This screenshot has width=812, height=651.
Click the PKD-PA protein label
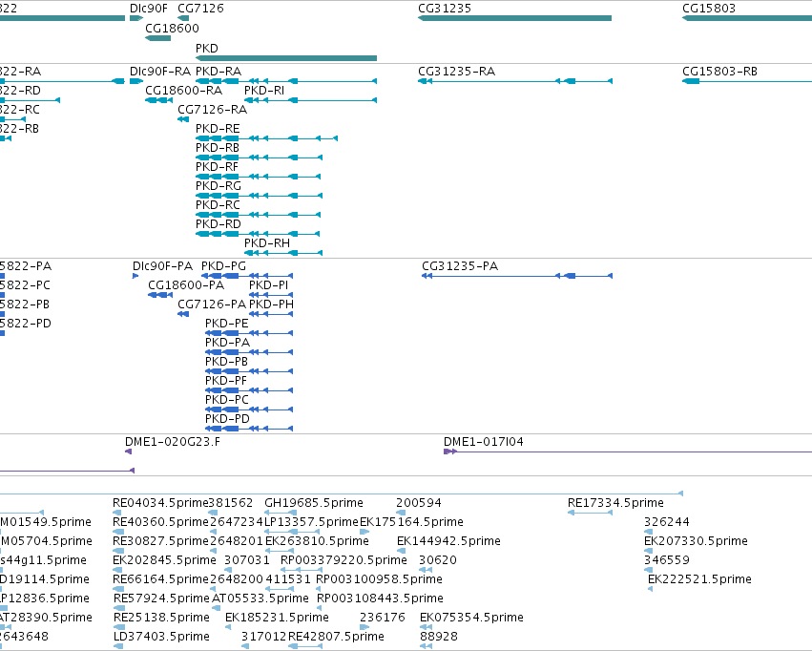coord(227,343)
